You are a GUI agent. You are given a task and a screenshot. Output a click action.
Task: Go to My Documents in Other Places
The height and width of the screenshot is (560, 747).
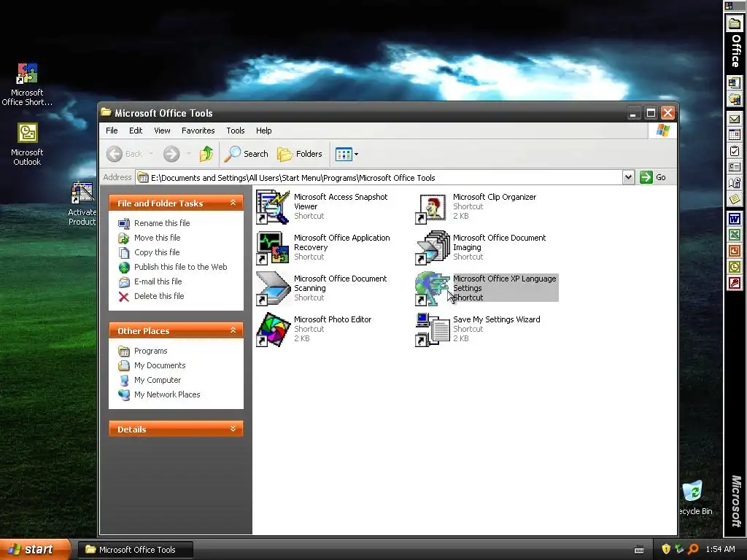point(160,365)
